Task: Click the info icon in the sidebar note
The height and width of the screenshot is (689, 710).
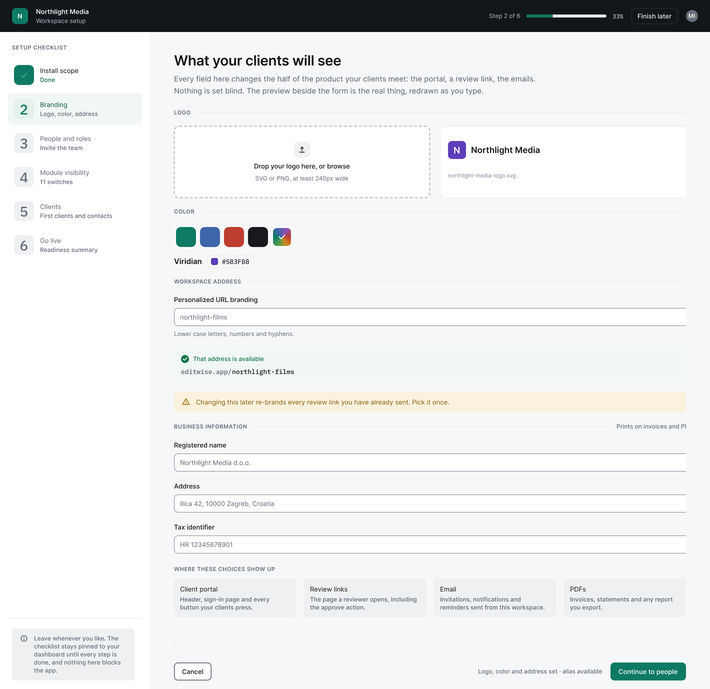Action: [x=24, y=639]
